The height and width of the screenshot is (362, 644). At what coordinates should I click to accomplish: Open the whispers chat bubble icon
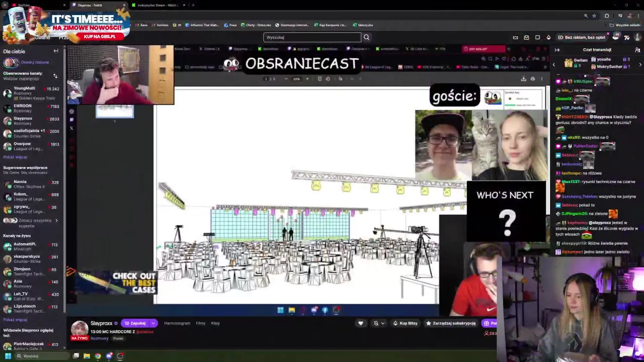tap(537, 37)
